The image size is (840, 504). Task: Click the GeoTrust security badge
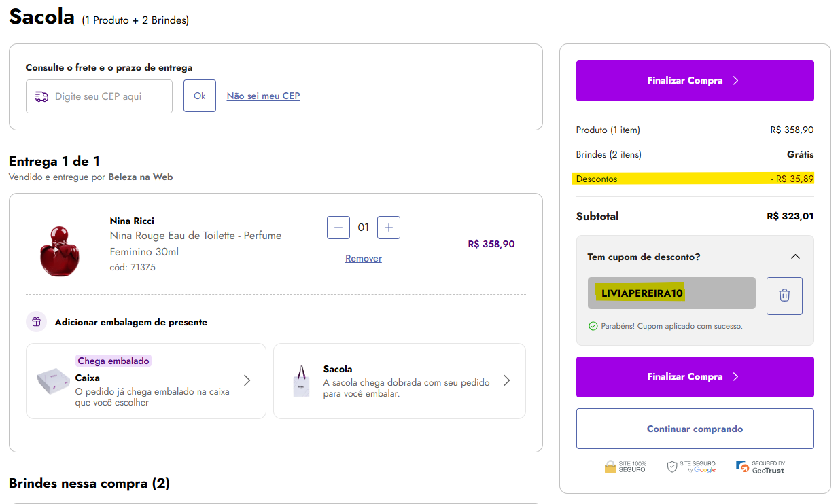pos(760,467)
